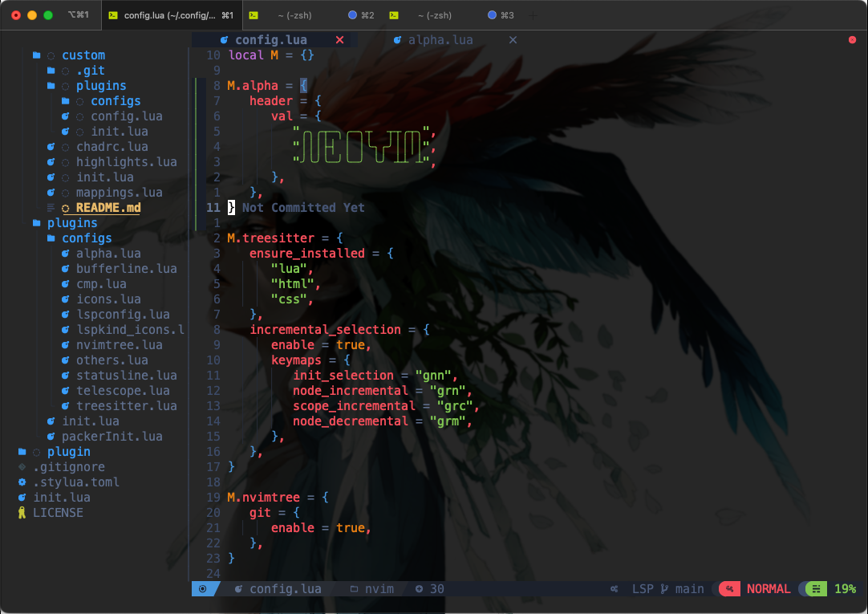Expand the plugin folder
This screenshot has width=868, height=614.
point(69,452)
